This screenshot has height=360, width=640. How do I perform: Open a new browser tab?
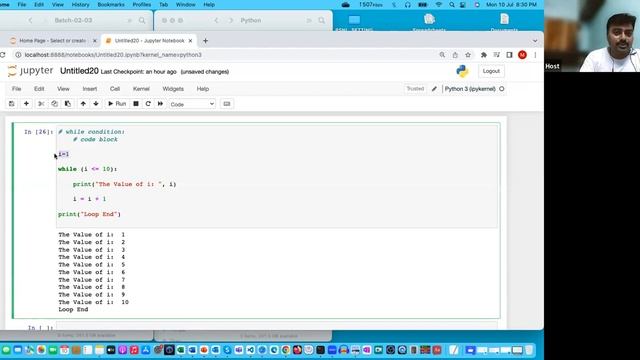coord(205,41)
